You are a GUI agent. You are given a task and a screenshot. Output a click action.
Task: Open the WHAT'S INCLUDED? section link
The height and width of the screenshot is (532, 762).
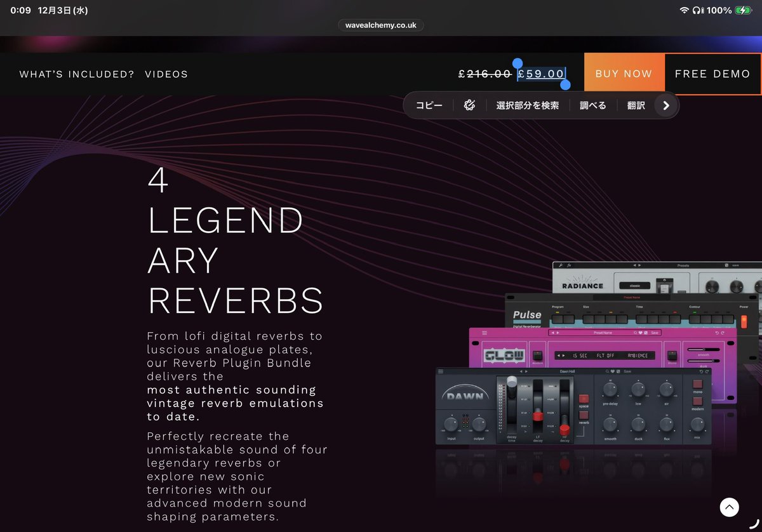[77, 74]
